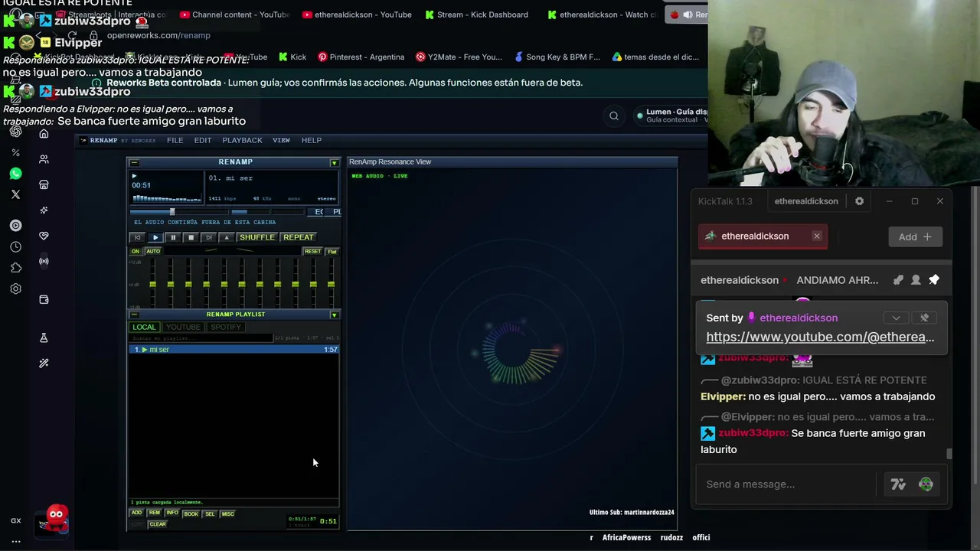980x551 pixels.
Task: Adjust the volume slider in RenAmp
Action: (x=250, y=212)
